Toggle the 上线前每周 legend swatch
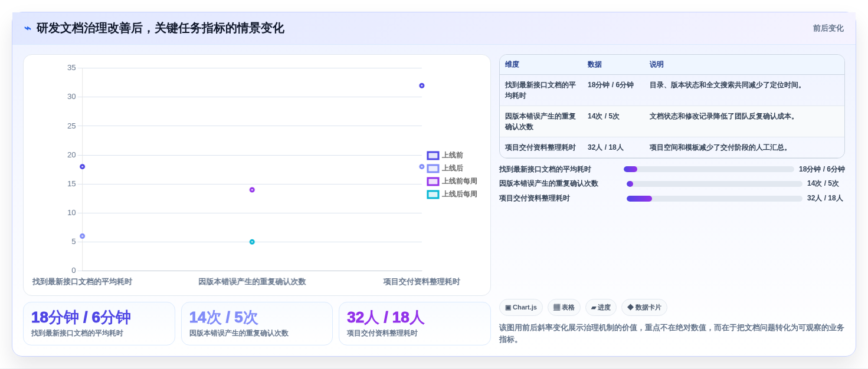The image size is (868, 369). click(x=433, y=182)
